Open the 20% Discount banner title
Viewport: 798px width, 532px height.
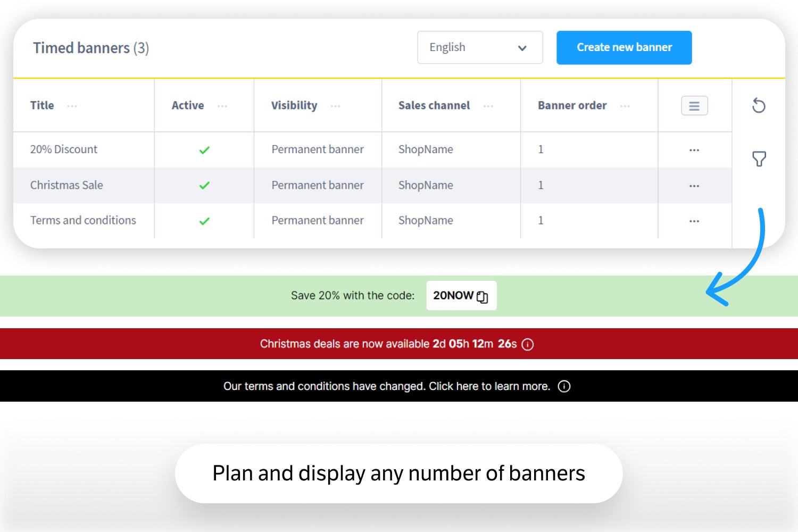tap(64, 149)
